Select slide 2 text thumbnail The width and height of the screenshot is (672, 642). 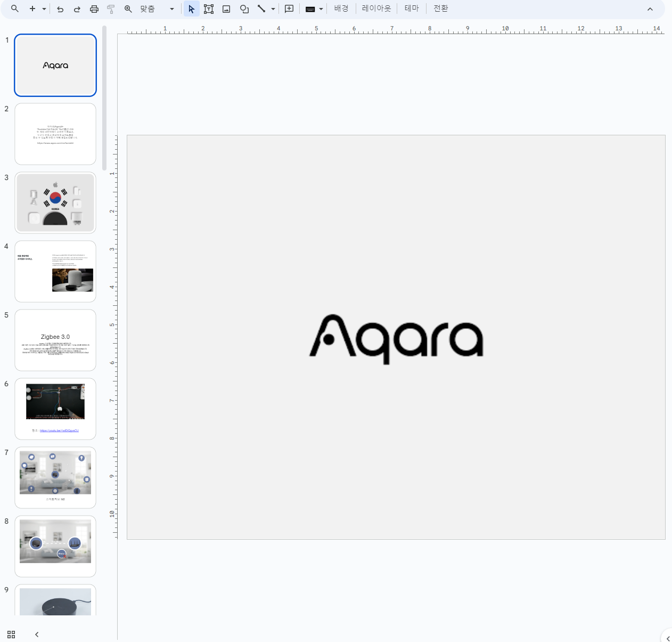click(x=55, y=134)
